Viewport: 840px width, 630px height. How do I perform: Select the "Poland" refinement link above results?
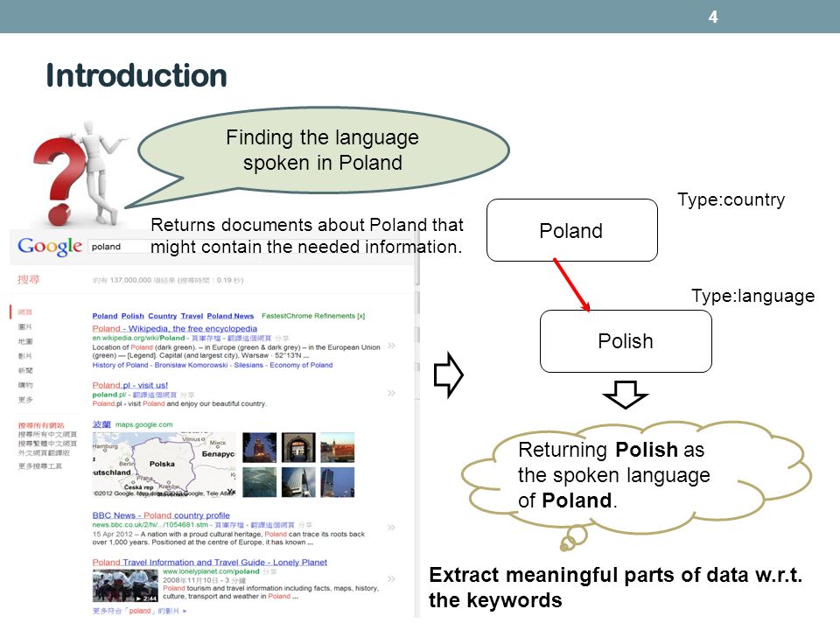coord(104,316)
